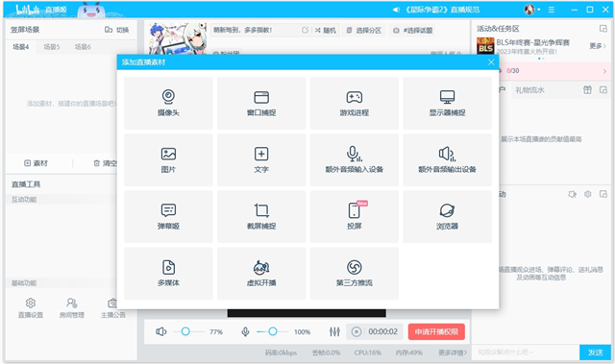Add 额外音频输出设备 audio output source

447,159
